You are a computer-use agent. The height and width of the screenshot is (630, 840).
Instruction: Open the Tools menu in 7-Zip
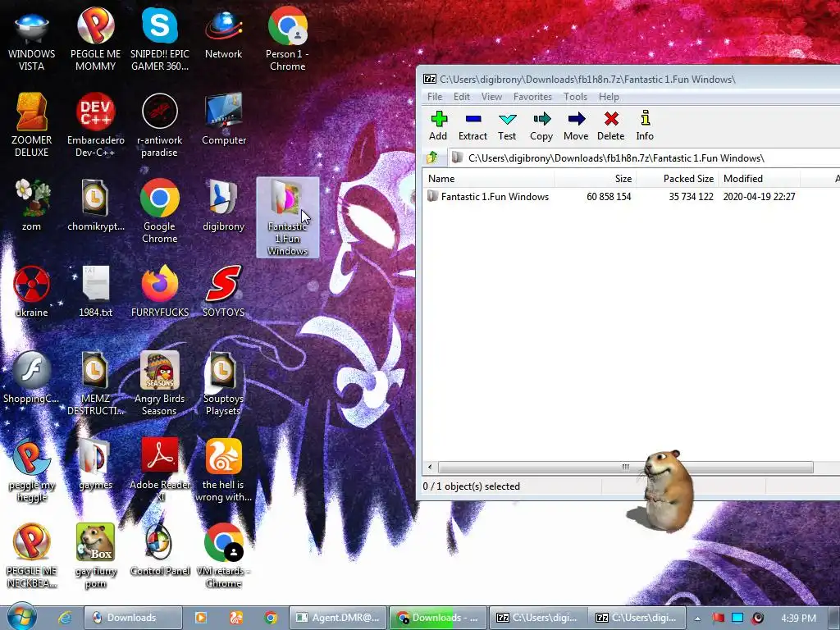[x=575, y=97]
